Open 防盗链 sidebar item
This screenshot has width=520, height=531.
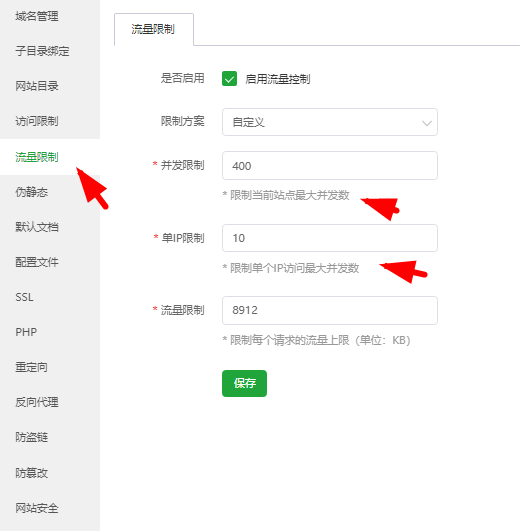click(x=31, y=437)
